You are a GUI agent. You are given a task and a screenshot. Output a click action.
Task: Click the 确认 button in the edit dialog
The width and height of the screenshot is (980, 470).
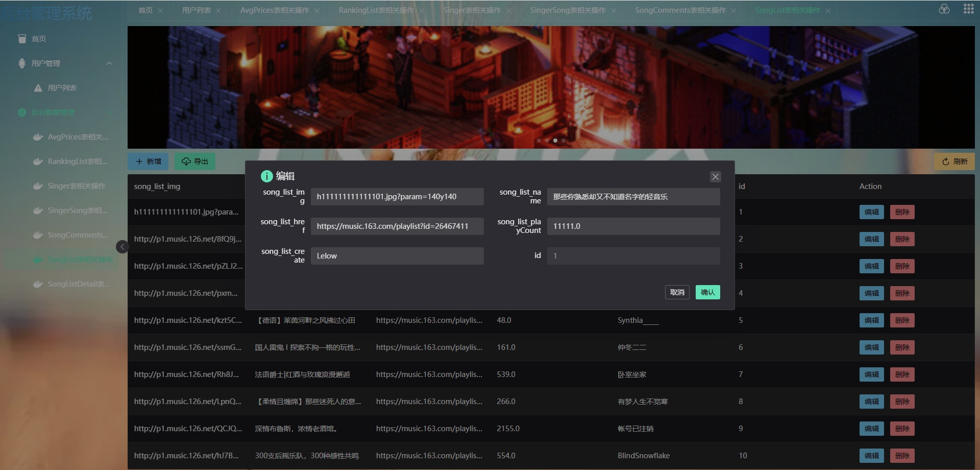tap(707, 292)
